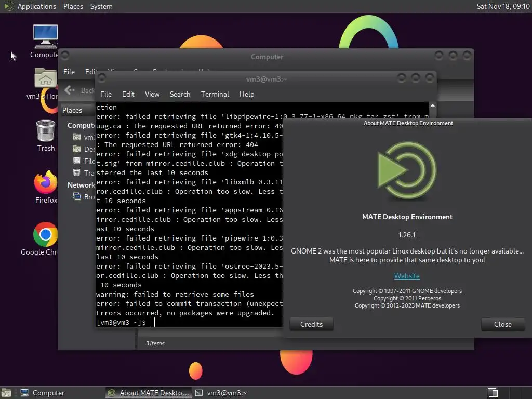532x399 pixels.
Task: Click the Computer window menu button at top-left
Action: 65,55
